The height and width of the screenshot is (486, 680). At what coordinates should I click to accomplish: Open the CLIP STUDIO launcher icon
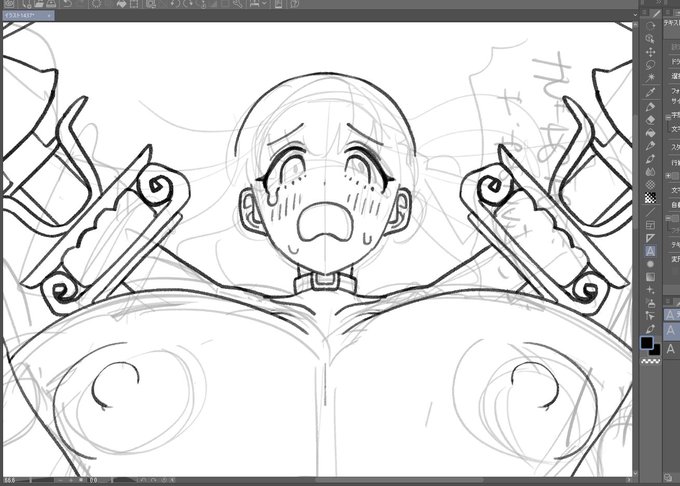tap(9, 4)
